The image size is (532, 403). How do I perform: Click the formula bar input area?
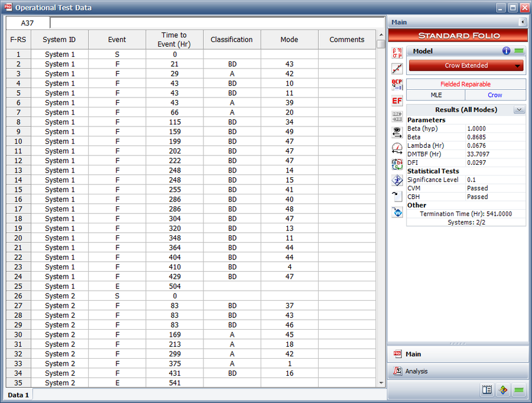(218, 23)
